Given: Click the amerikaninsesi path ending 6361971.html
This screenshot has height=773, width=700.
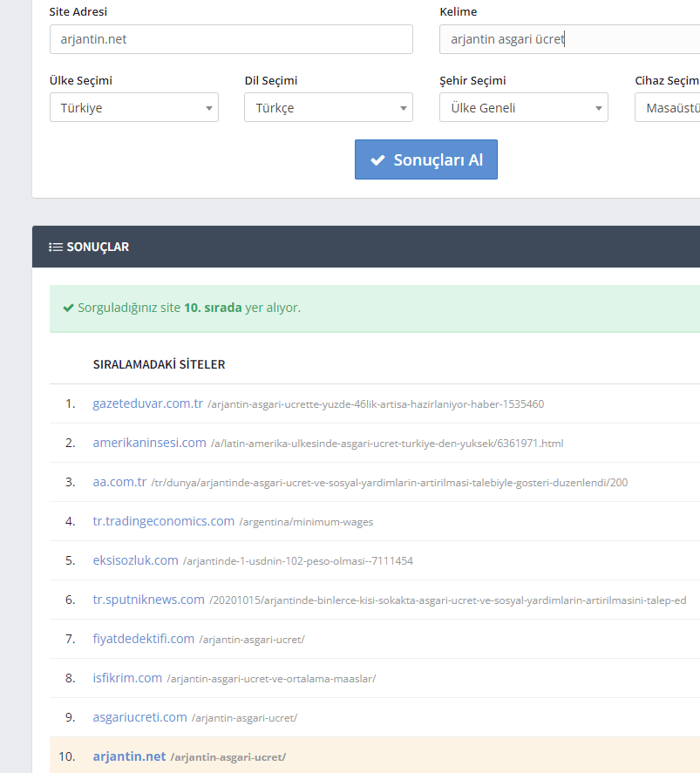Looking at the screenshot, I should coord(387,444).
